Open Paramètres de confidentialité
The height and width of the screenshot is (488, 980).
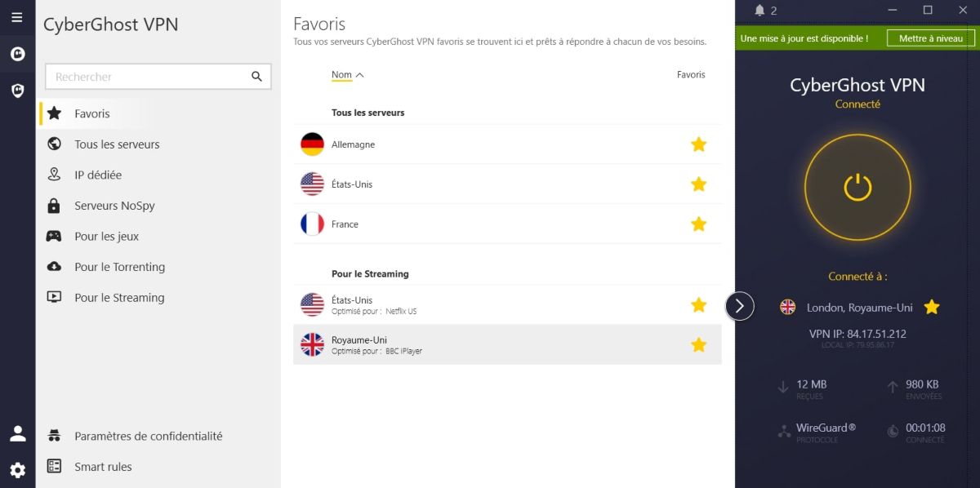148,436
